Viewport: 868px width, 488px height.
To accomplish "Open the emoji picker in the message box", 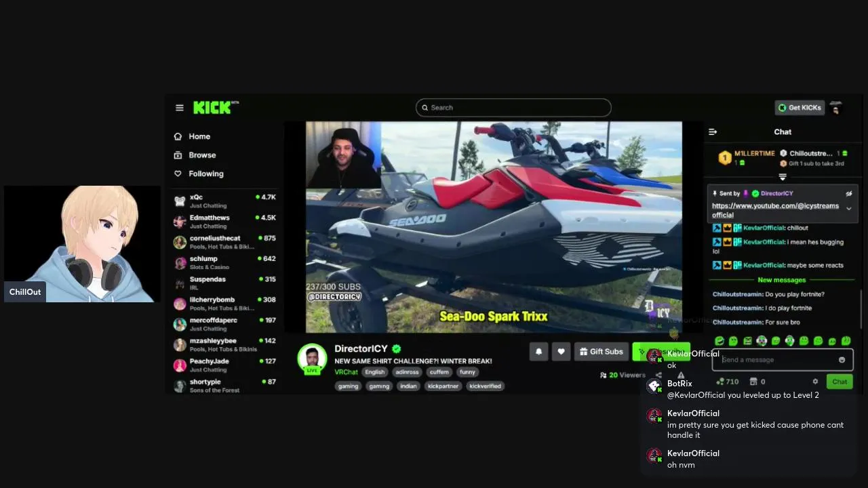I will pos(842,360).
